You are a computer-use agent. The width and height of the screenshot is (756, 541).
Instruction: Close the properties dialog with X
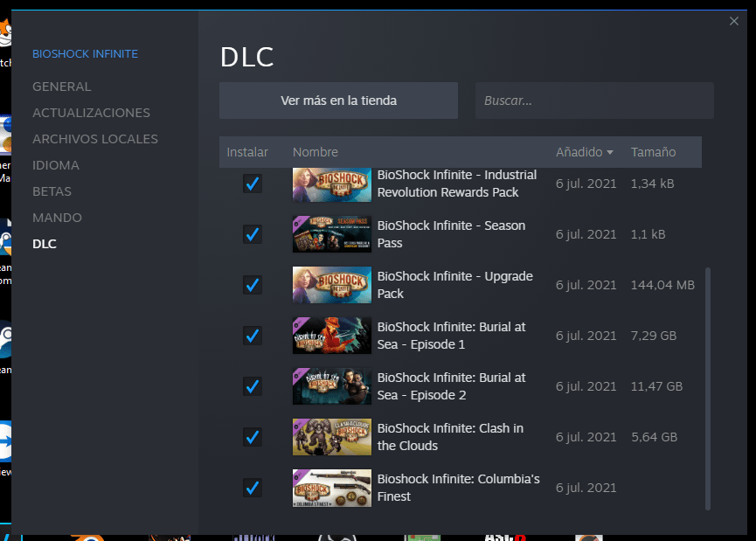click(x=734, y=21)
